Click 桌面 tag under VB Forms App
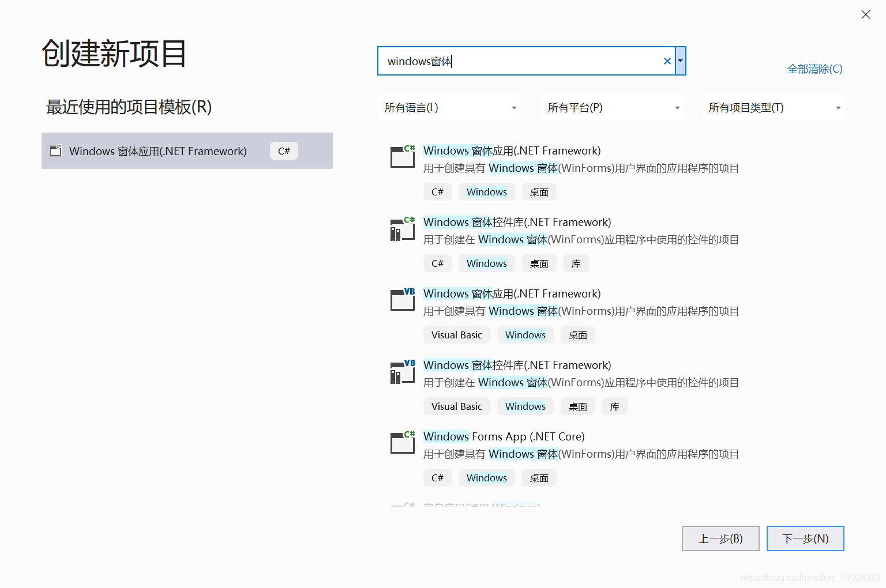Image resolution: width=886 pixels, height=588 pixels. click(578, 335)
